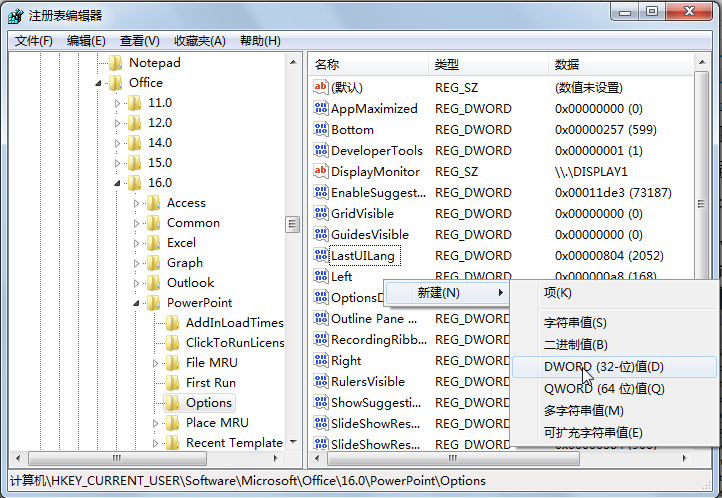The height and width of the screenshot is (498, 722).
Task: Select the Options folder icon in tree
Action: (x=173, y=403)
